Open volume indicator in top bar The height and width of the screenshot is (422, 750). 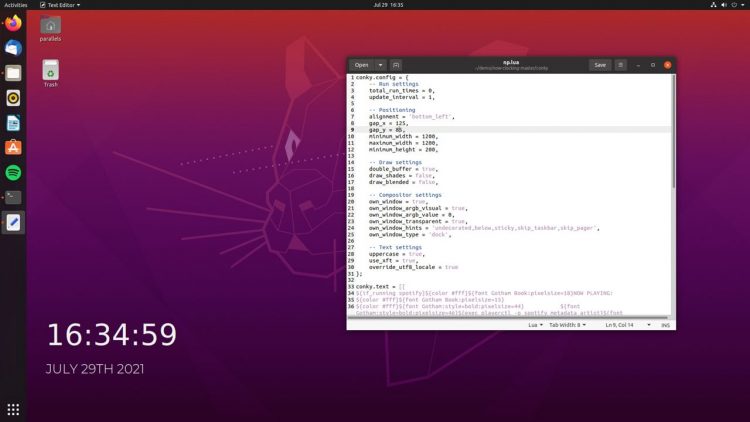pyautogui.click(x=724, y=5)
